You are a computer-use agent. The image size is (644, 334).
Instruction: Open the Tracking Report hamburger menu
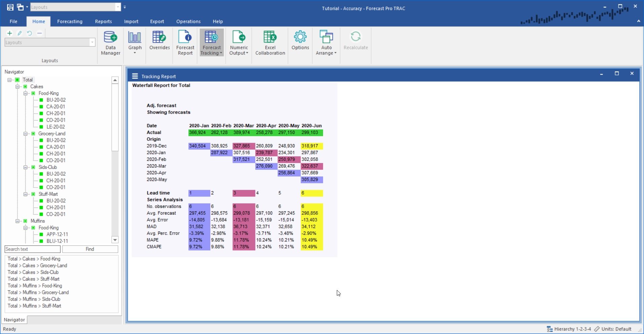click(135, 76)
